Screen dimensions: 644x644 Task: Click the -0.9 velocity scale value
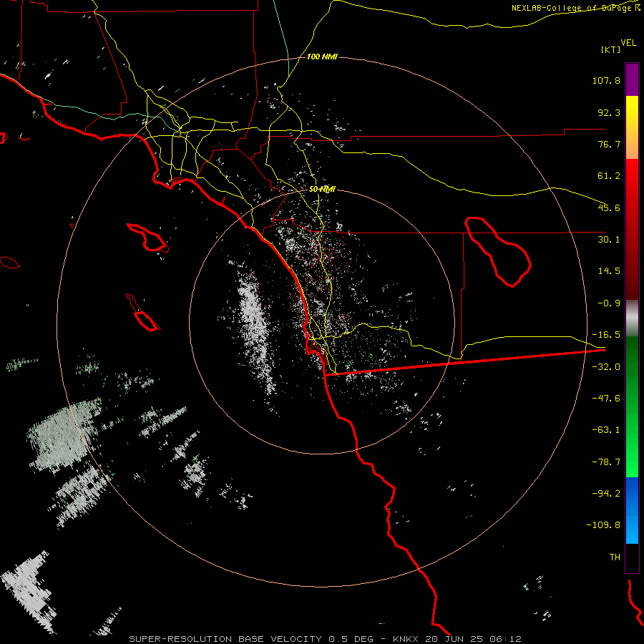tap(609, 303)
